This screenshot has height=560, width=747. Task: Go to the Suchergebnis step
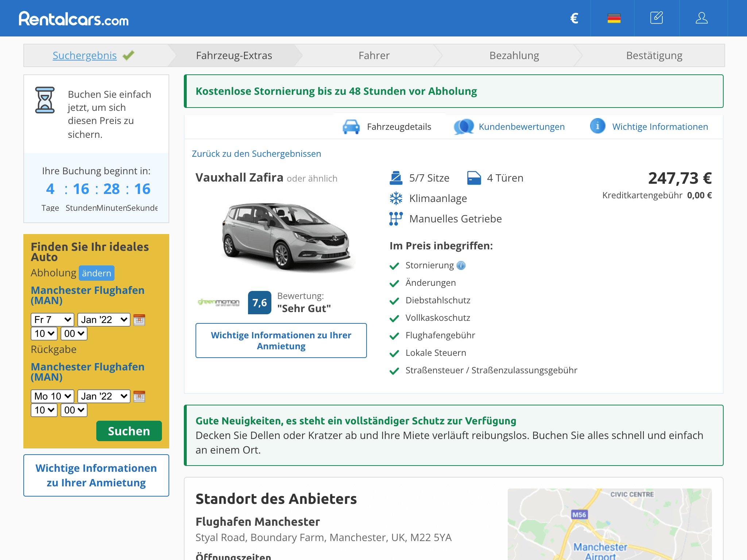[x=85, y=55]
